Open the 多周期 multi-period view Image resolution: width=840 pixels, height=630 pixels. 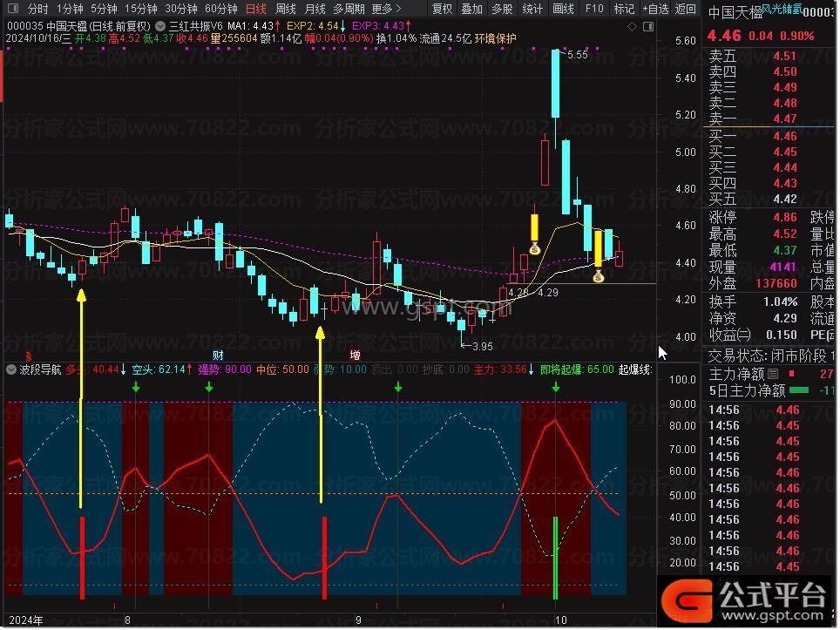pos(349,9)
